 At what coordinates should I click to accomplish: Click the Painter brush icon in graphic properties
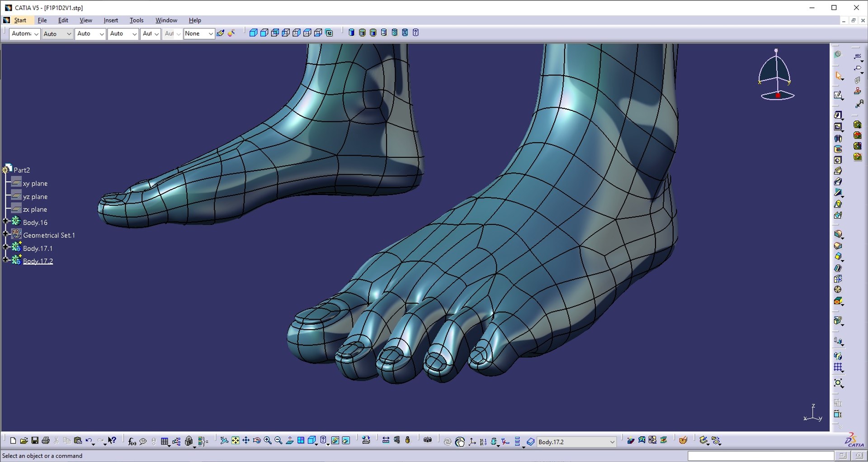click(220, 33)
